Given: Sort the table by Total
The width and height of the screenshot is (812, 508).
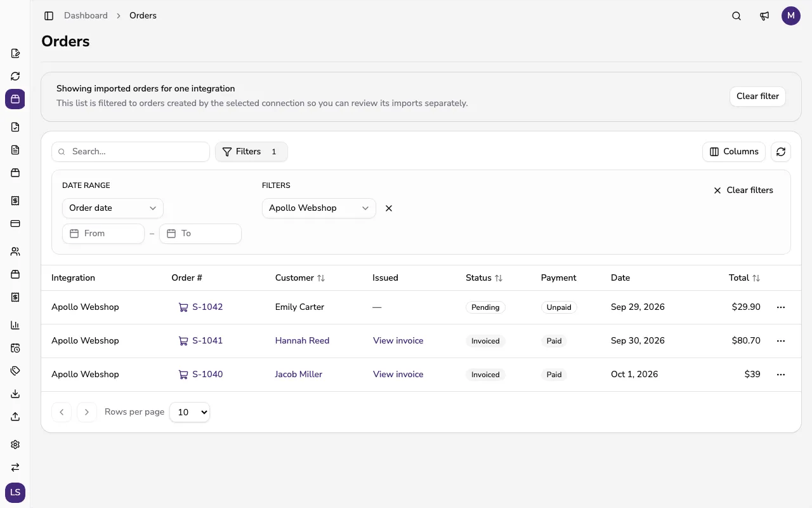Looking at the screenshot, I should point(745,278).
